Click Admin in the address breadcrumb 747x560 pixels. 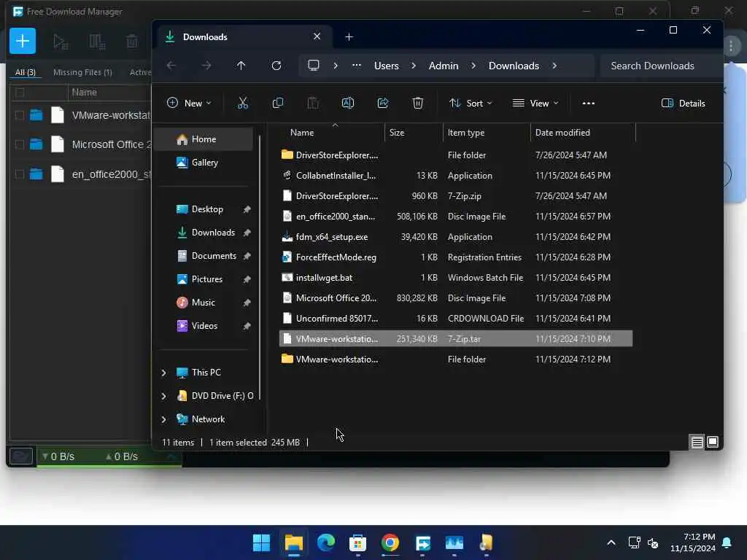pyautogui.click(x=444, y=66)
